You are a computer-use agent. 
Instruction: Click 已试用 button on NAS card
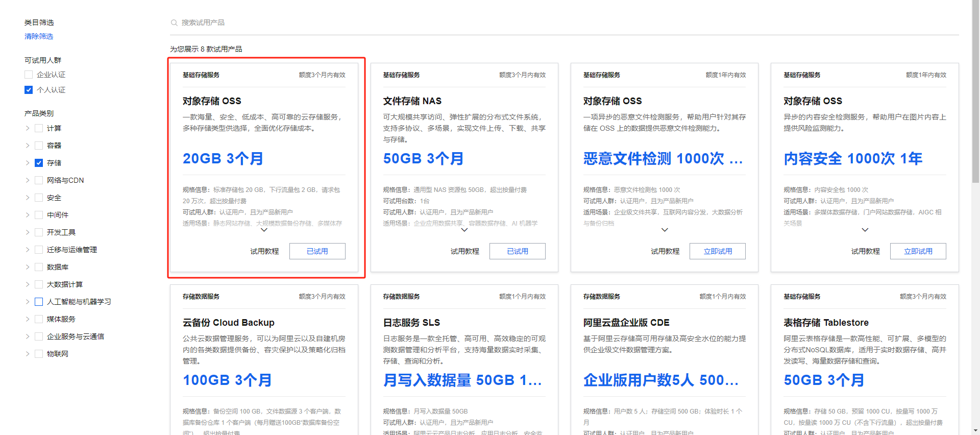click(518, 251)
